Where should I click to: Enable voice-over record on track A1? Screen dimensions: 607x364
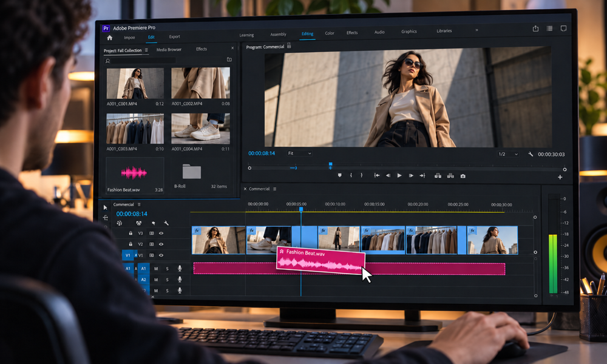pyautogui.click(x=180, y=268)
